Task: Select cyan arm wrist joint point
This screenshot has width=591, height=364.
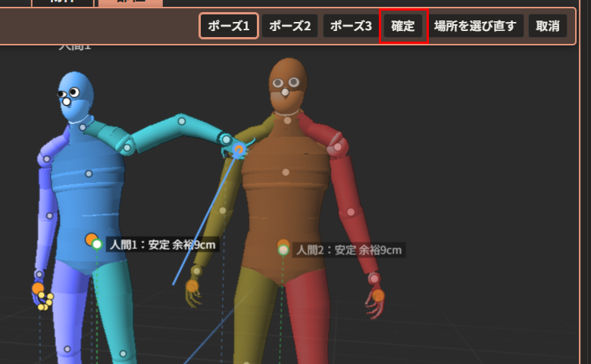Action: (226, 140)
